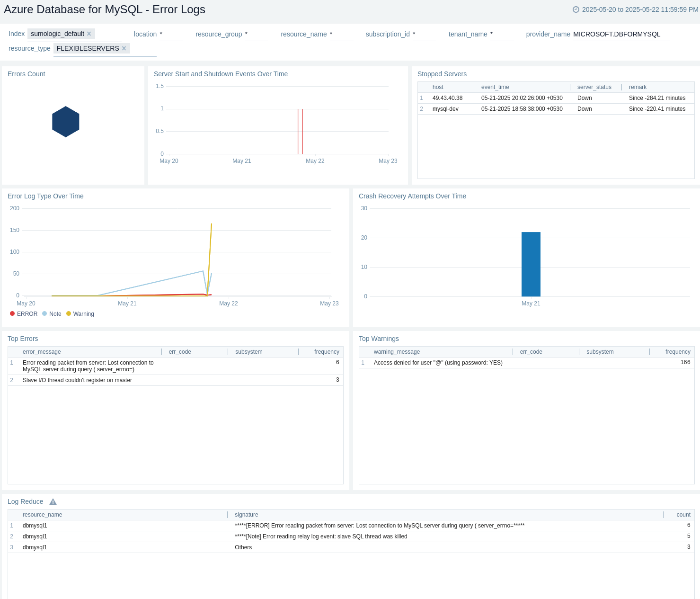
Task: Click the dashboard title Azure Database for MySQL
Action: [105, 9]
